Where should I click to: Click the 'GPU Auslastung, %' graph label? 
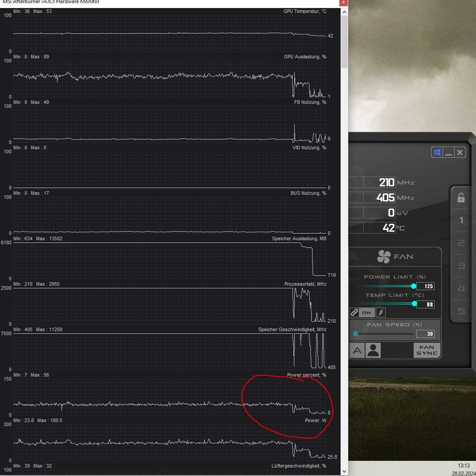coord(305,57)
